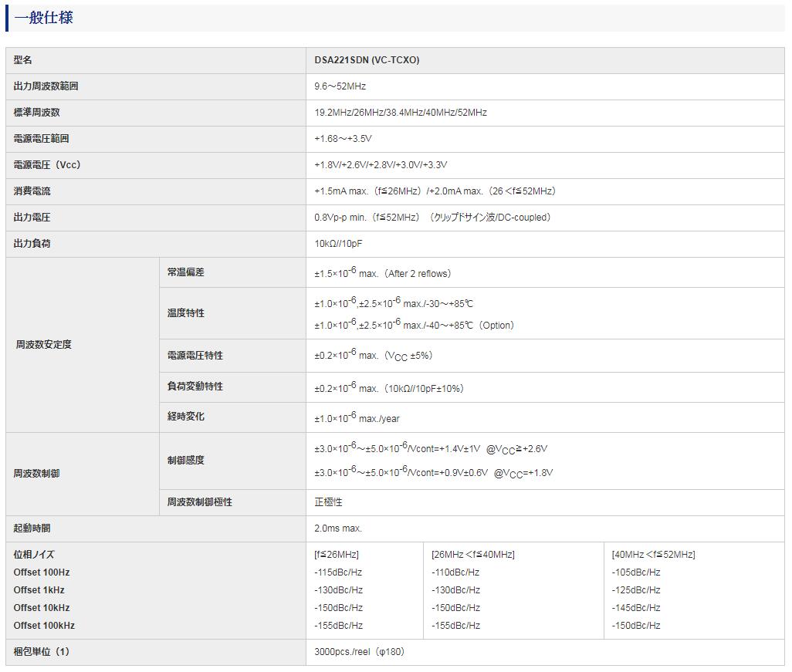Click the 正極性 polarity value
Screen dimensions: 792x672
[328, 502]
